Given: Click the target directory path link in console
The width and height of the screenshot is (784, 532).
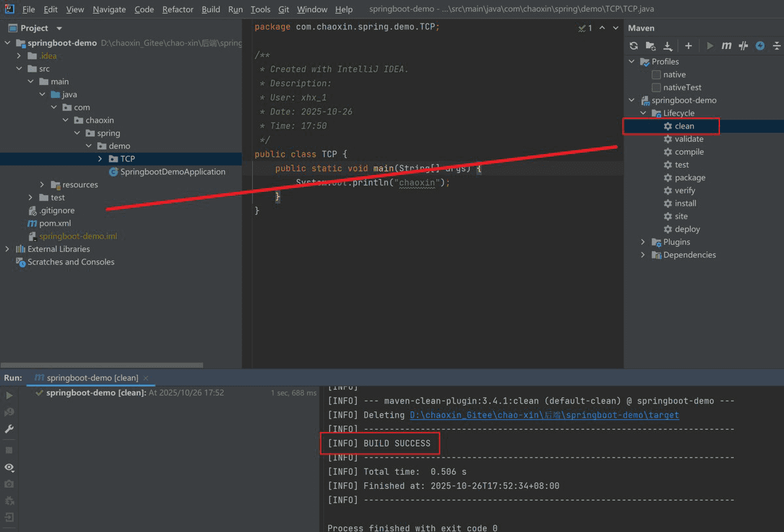Looking at the screenshot, I should [544, 415].
